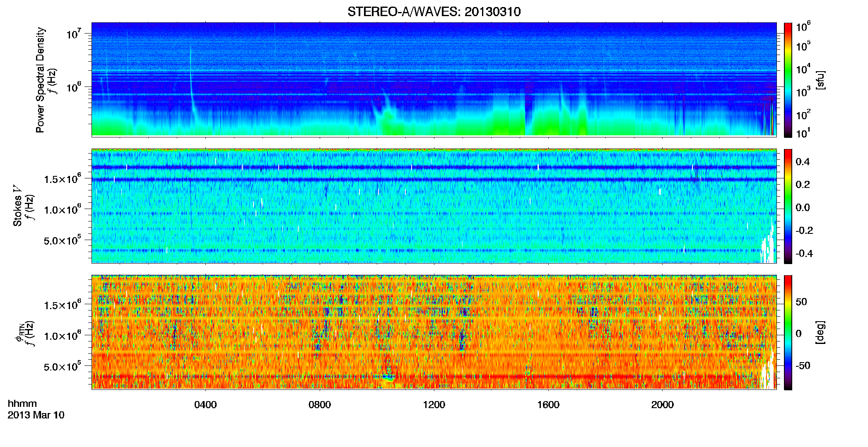Screen dimensions: 868x447
Task: Select the 1600 time tick label
Action: [548, 405]
